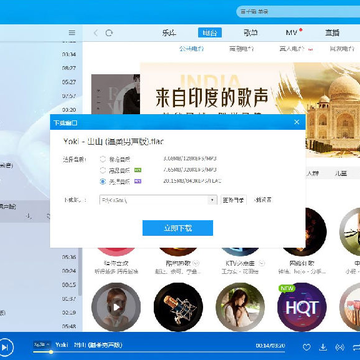Click the KTV station title text

tap(240, 263)
